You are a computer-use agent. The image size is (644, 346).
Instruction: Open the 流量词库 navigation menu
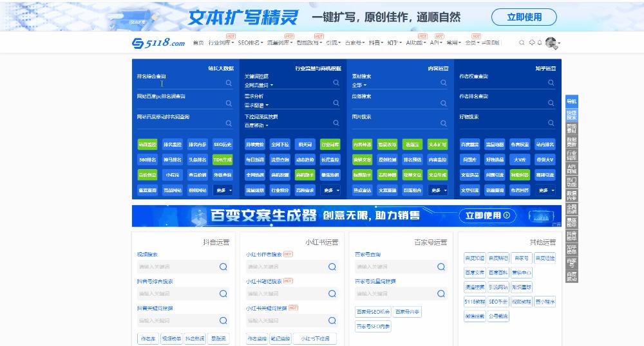pos(279,42)
